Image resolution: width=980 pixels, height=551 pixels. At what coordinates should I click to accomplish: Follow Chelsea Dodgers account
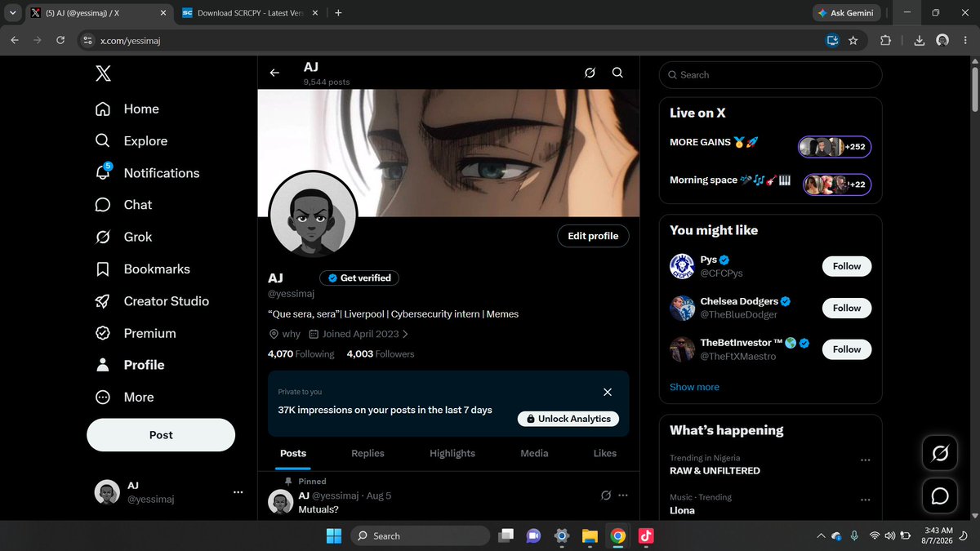[x=847, y=308]
